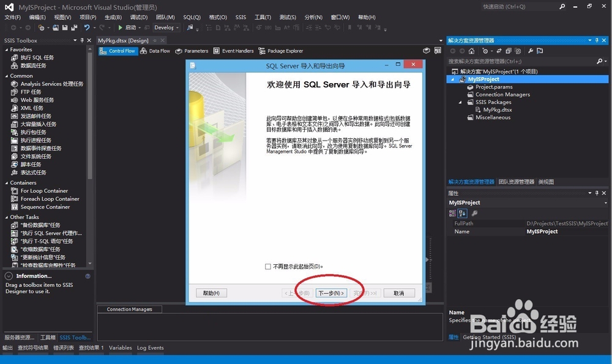Select the Analysis Services processing task icon

pyautogui.click(x=15, y=84)
